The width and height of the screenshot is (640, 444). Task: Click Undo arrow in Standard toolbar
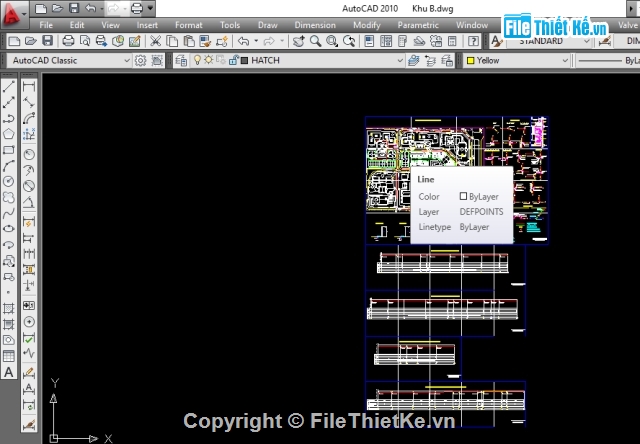tap(244, 41)
